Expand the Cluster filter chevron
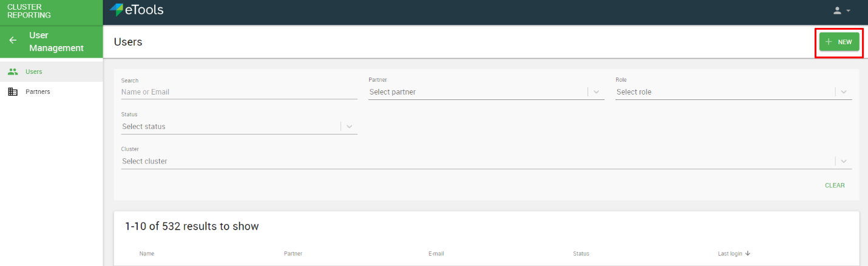Screen dimensions: 868x266 [x=844, y=161]
